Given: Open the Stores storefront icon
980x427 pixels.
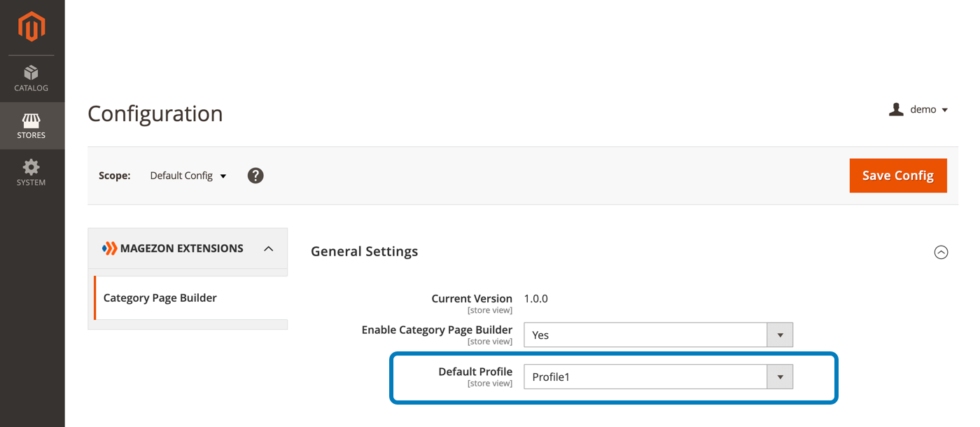Looking at the screenshot, I should (31, 120).
